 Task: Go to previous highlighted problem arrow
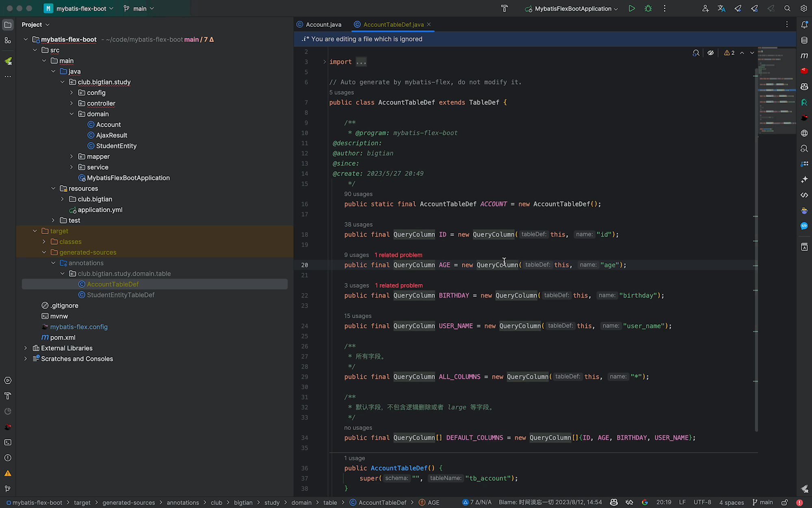click(742, 53)
